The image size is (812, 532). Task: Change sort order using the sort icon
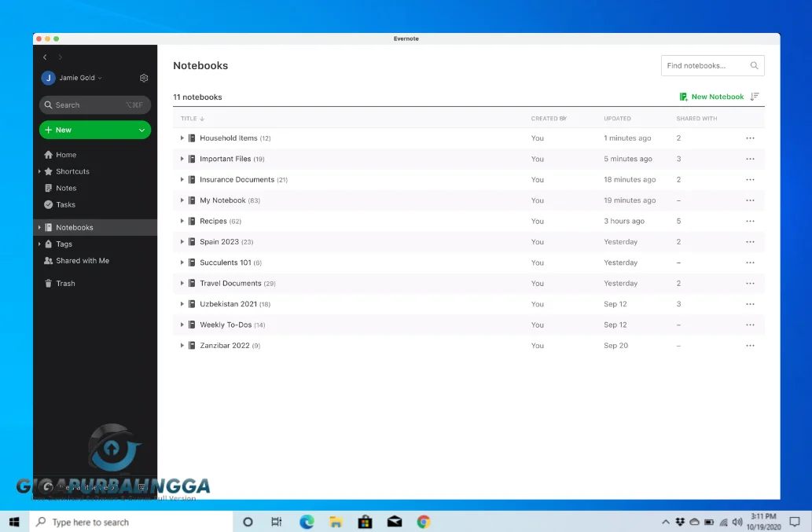pyautogui.click(x=754, y=96)
